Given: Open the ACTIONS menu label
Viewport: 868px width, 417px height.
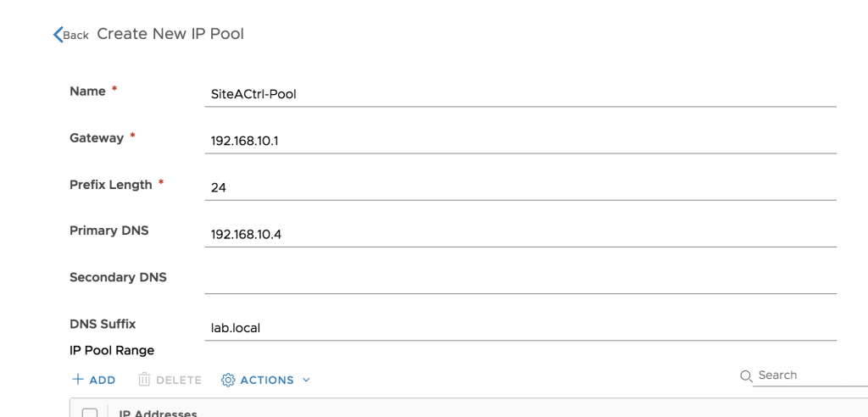Looking at the screenshot, I should point(267,380).
